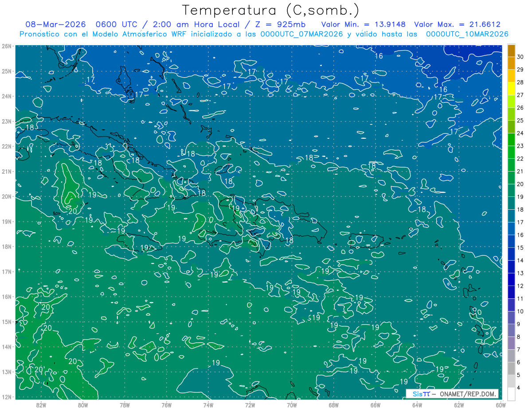Screen dimensions: 532x411
Task: Click the legend value label 25
Action: (x=520, y=120)
